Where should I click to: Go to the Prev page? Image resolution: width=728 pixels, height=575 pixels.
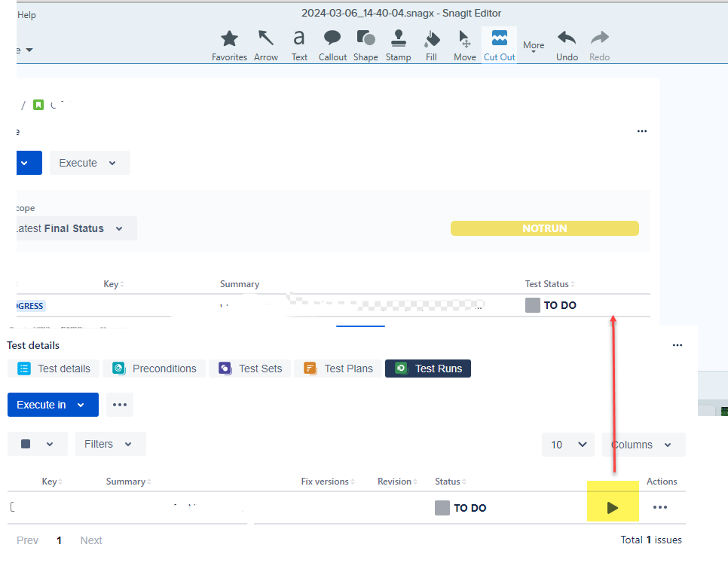(x=27, y=540)
